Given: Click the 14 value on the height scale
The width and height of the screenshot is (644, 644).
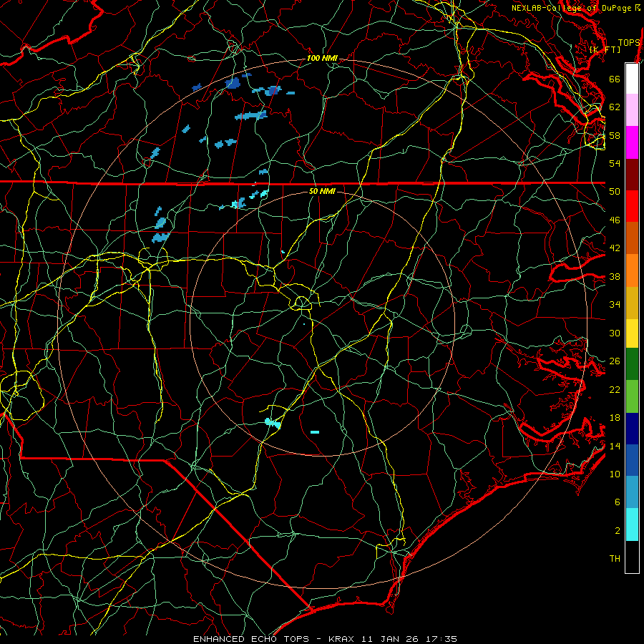Looking at the screenshot, I should coord(615,446).
